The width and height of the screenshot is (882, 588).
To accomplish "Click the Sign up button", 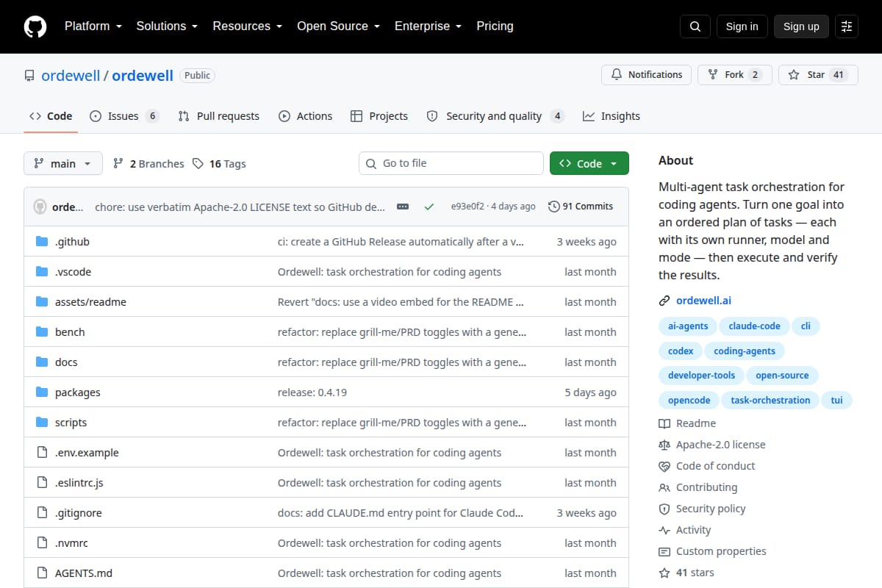I will tap(801, 26).
